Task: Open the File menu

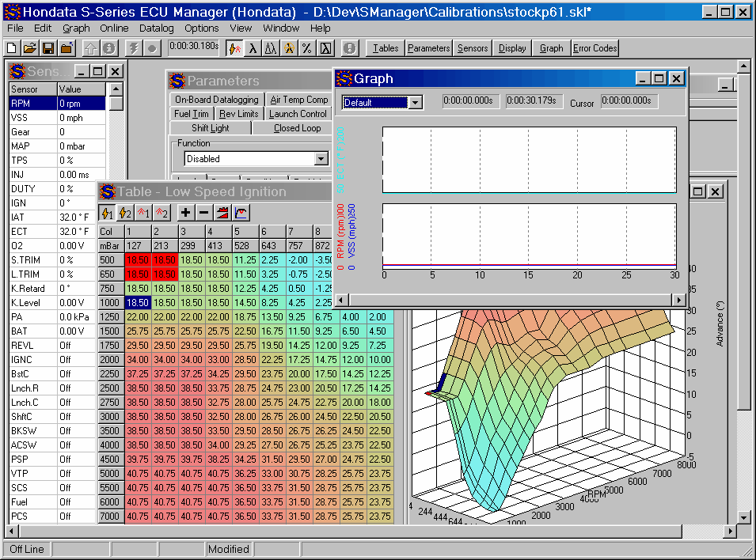Action: pos(15,28)
